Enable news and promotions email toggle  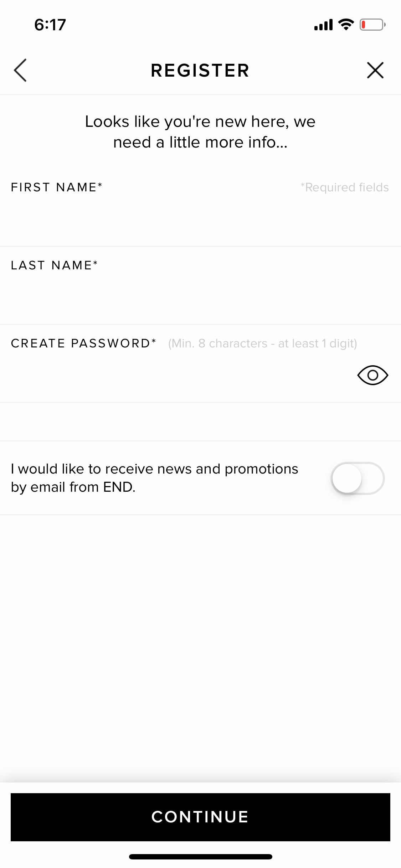(358, 478)
